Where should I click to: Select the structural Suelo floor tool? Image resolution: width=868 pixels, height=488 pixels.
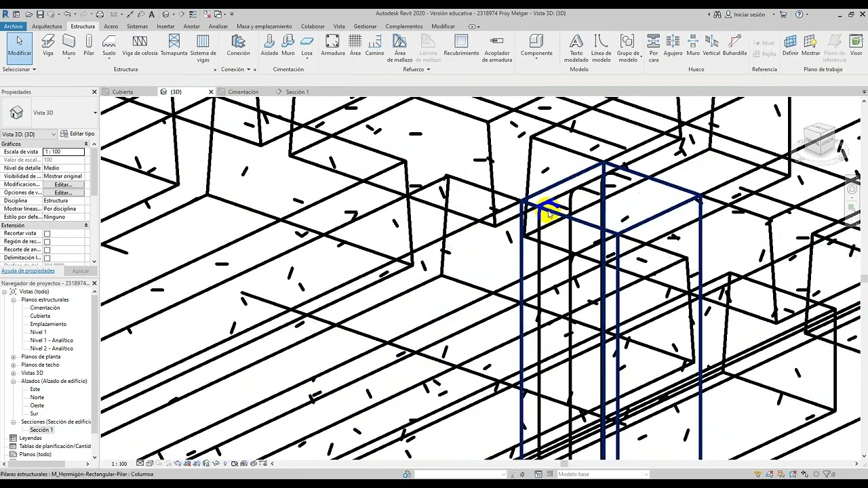[x=108, y=46]
